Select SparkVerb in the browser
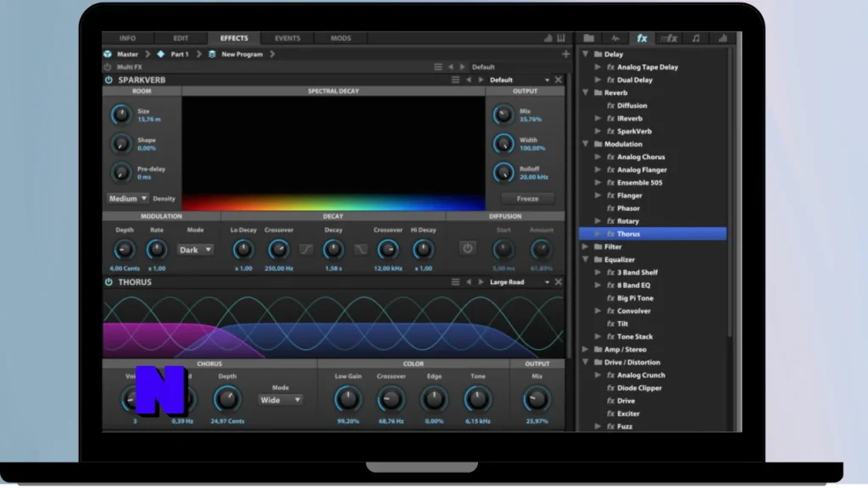The image size is (868, 488). tap(634, 131)
